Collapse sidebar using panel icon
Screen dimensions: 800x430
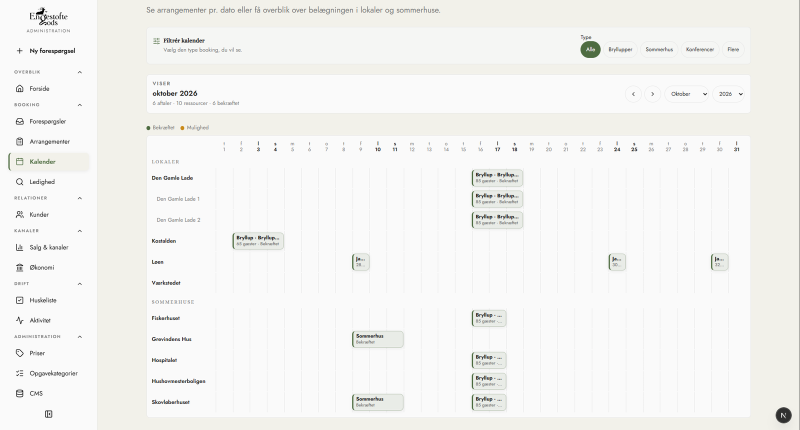tap(48, 414)
